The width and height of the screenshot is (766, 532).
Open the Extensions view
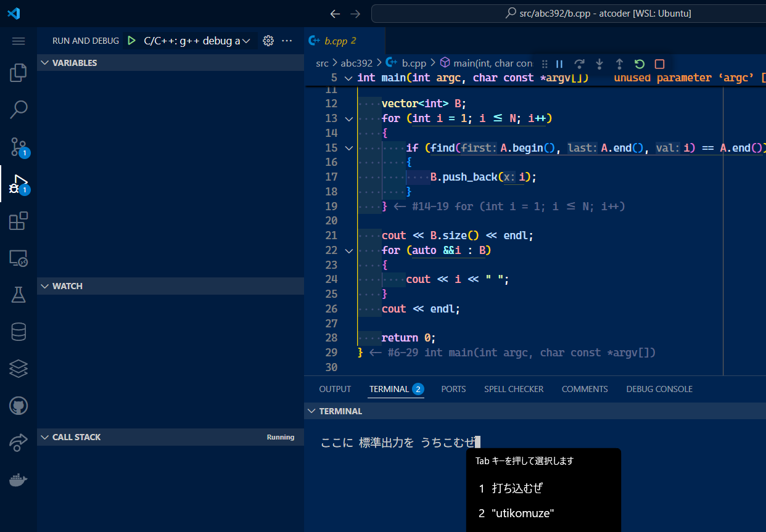pos(19,221)
